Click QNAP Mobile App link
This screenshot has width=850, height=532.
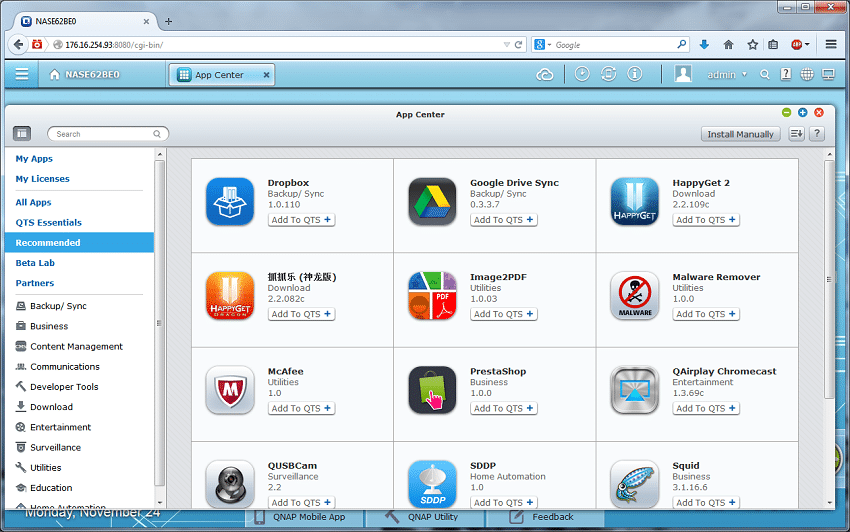309,517
